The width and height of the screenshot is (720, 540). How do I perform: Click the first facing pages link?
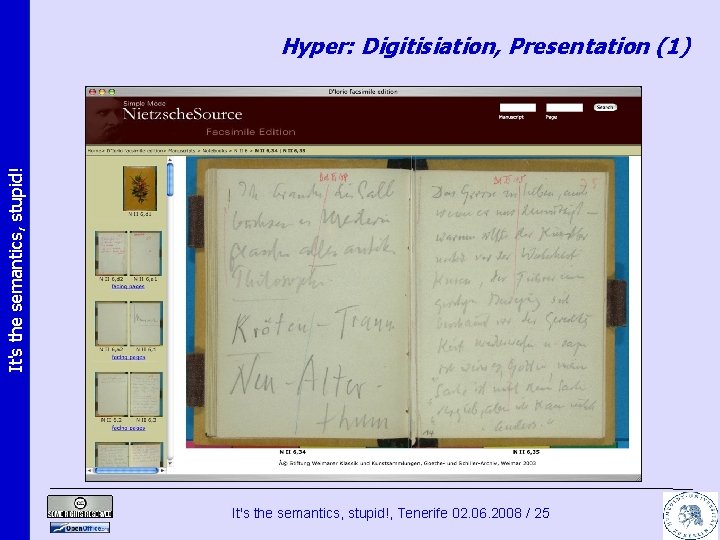tap(128, 287)
